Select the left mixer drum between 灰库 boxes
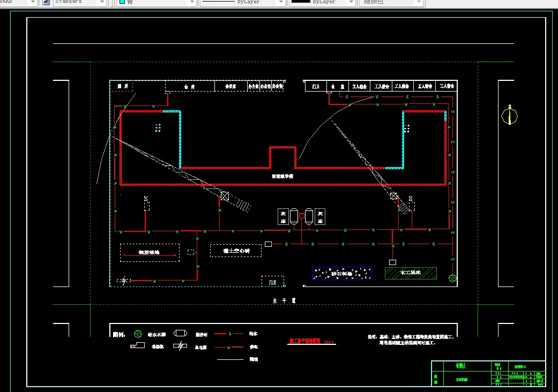This screenshot has height=392, width=558. tap(294, 216)
